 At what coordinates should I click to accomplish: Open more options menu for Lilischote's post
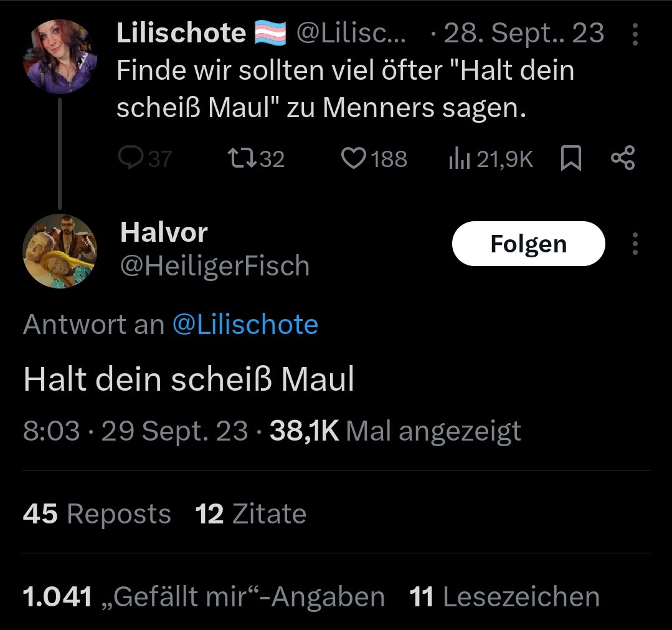click(x=635, y=35)
